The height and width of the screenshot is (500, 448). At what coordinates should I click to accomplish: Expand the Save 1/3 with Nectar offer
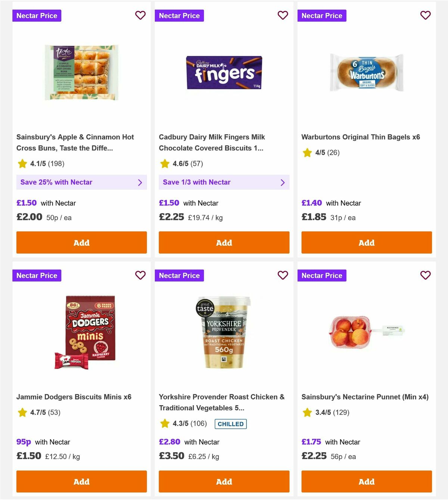224,182
